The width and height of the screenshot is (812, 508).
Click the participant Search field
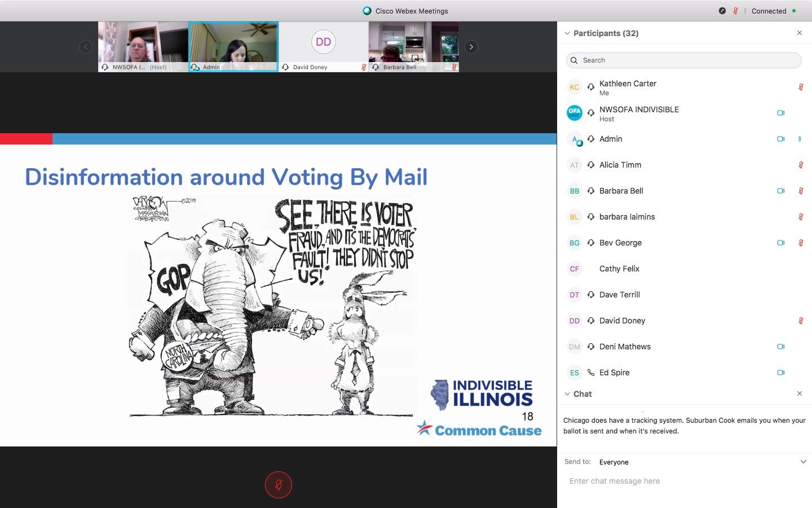point(683,60)
